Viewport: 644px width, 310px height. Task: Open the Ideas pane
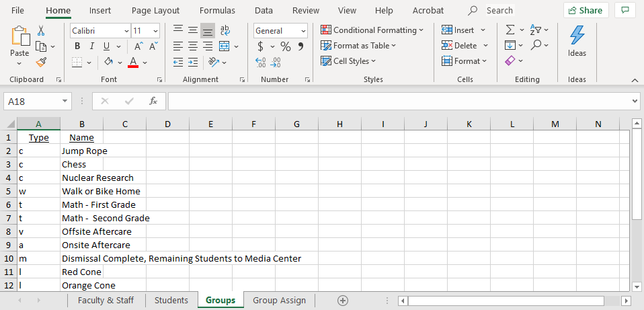click(577, 42)
